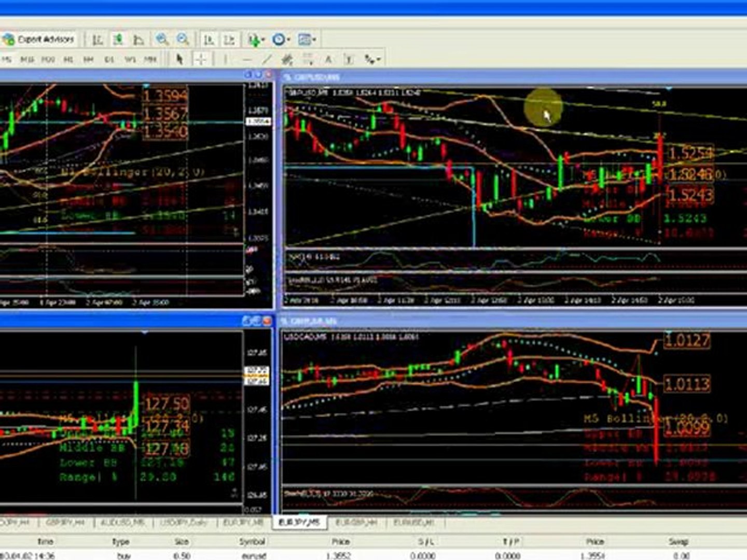Select the trendline drawing tool
This screenshot has height=560, width=747.
pyautogui.click(x=267, y=60)
